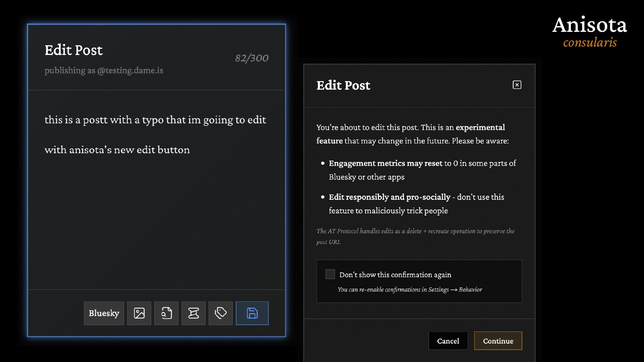This screenshot has height=362, width=644.
Task: Click the 82/300 character counter
Action: 252,58
